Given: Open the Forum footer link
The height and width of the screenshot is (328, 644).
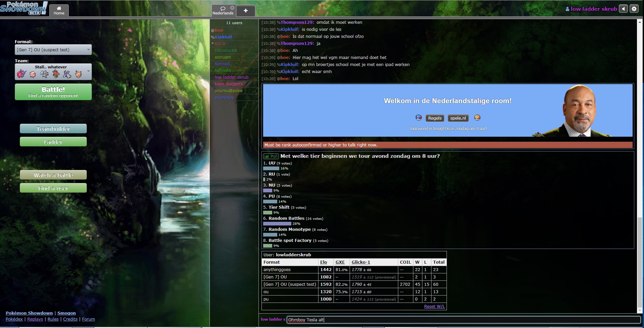Looking at the screenshot, I should 89,319.
